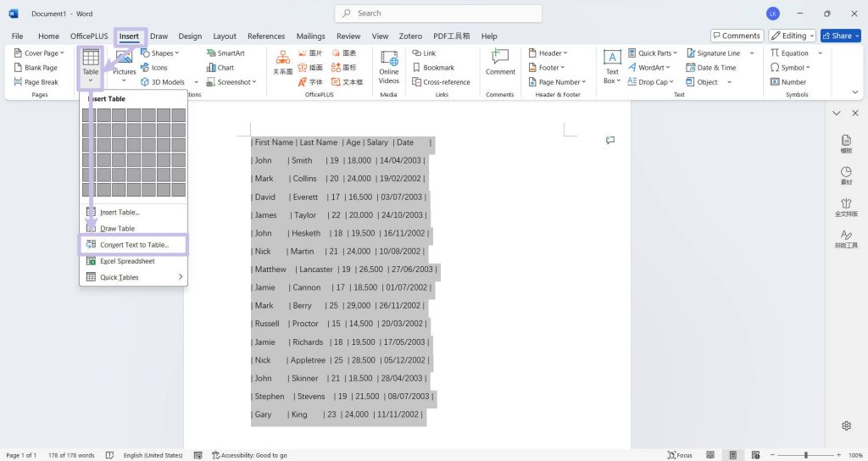Open the Header dropdown
The height and width of the screenshot is (461, 868).
pyautogui.click(x=548, y=53)
